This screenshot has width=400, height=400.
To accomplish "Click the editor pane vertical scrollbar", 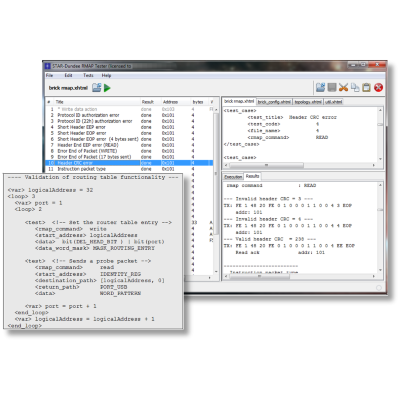I will [380, 134].
